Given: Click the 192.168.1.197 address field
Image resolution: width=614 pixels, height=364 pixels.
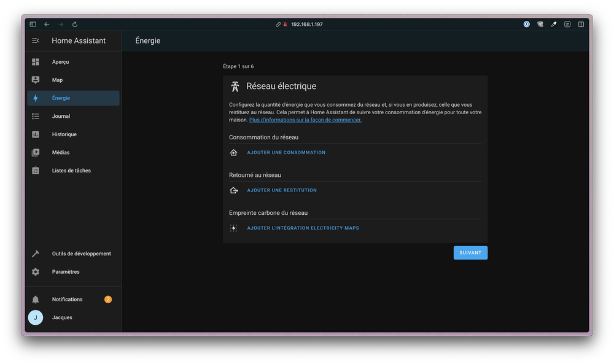Looking at the screenshot, I should pos(307,25).
